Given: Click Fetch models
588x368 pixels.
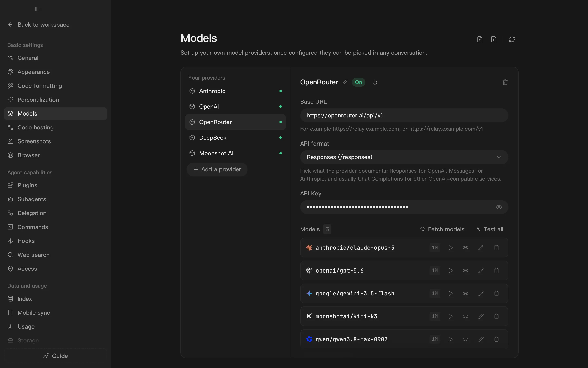Looking at the screenshot, I should pyautogui.click(x=442, y=229).
